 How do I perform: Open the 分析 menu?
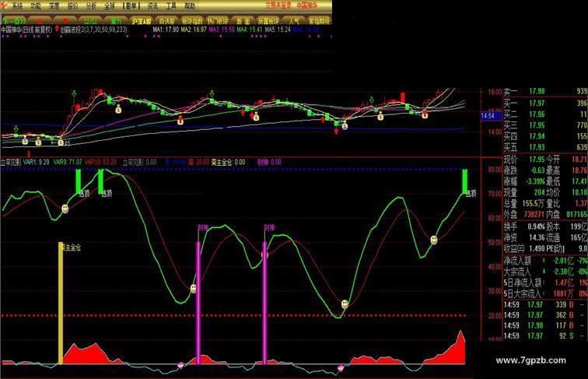[91, 6]
